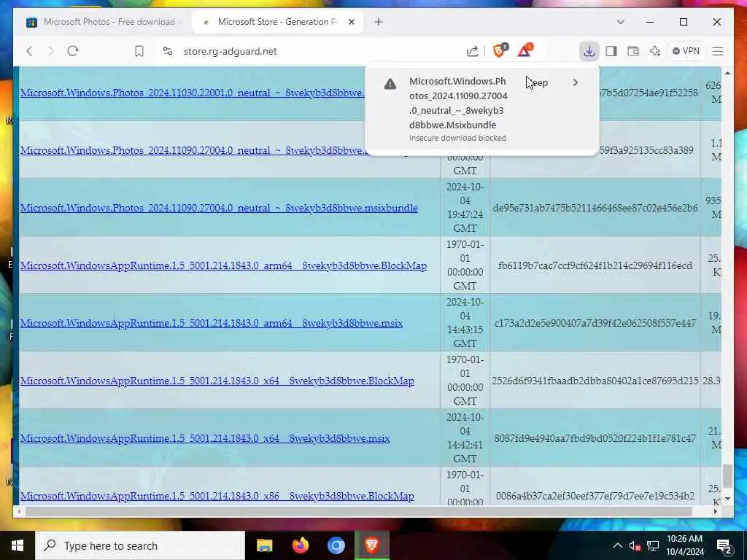Select hash fb6119b7cac7ccf9cf624f1b214c29694f116ecd
Viewport: 747px width, 560px height.
[595, 265]
